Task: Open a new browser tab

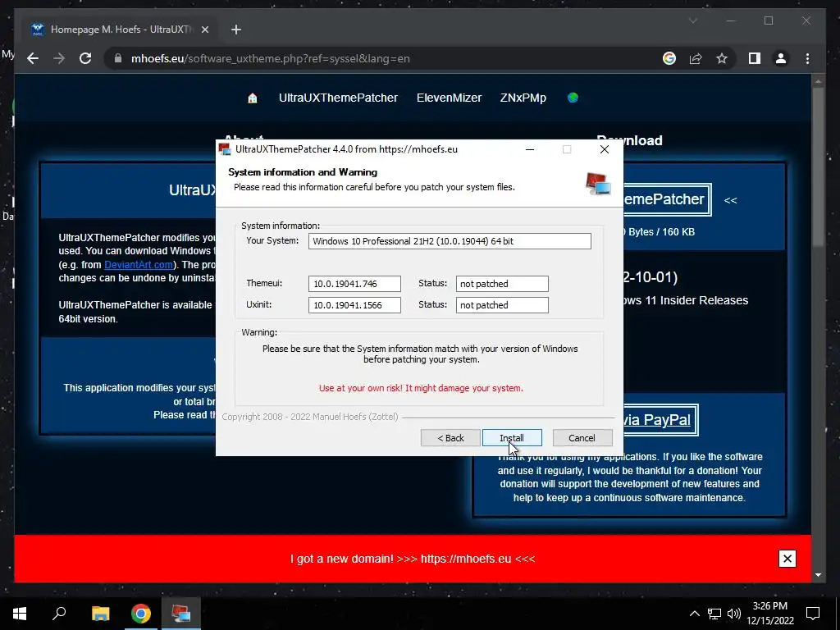Action: 235,30
